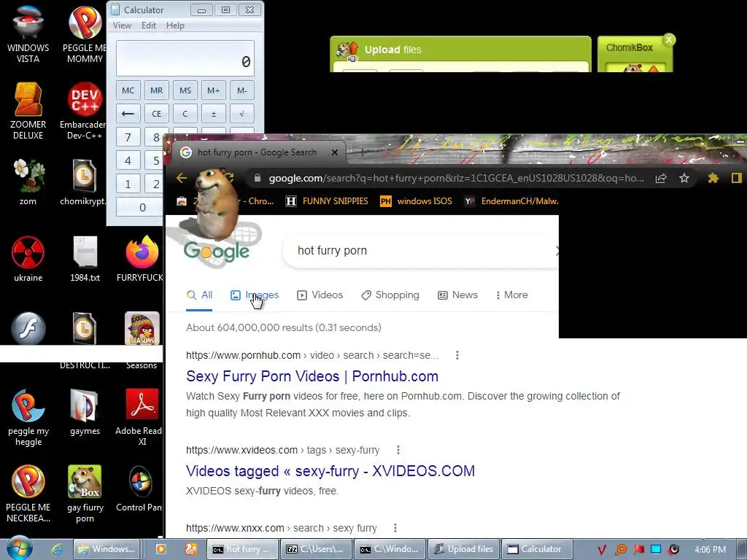The height and width of the screenshot is (560, 747).
Task: Open Internet Explorer from the taskbar
Action: pyautogui.click(x=57, y=549)
